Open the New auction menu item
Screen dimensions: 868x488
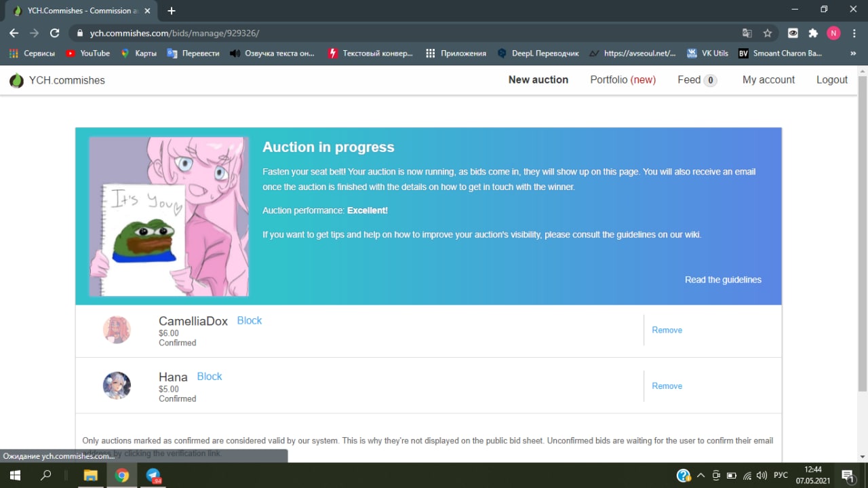538,79
